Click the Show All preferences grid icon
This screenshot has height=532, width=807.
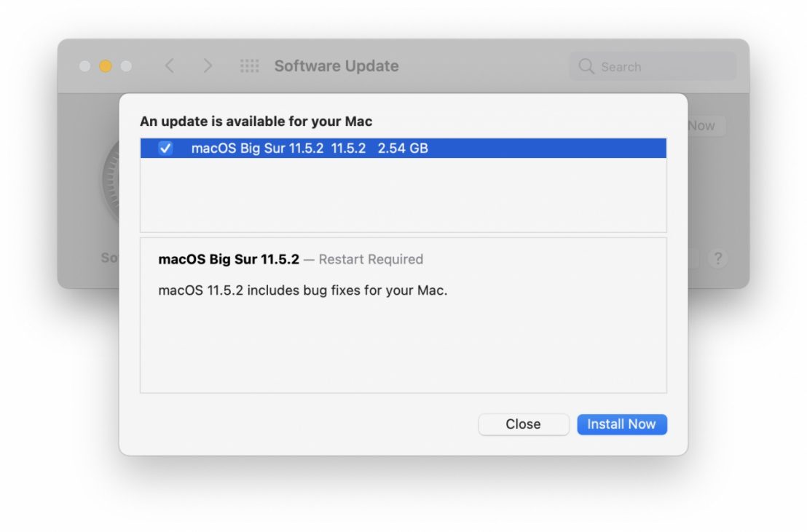pos(250,65)
